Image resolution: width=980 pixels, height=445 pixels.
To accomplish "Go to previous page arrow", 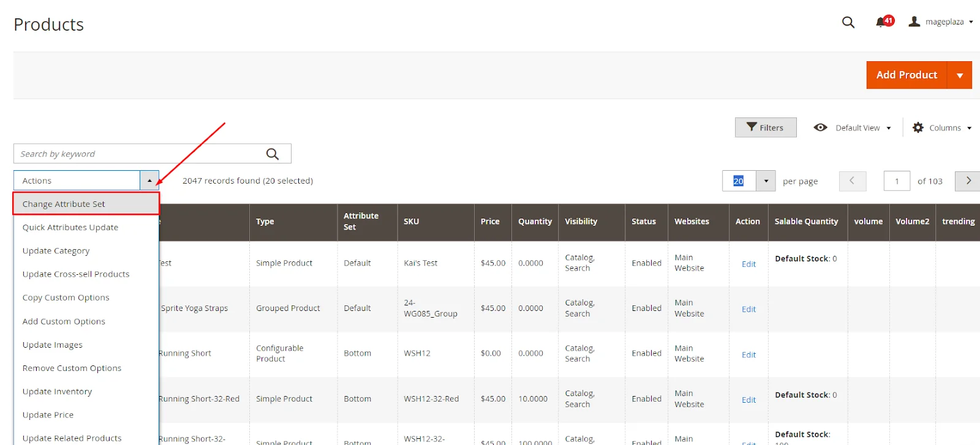I will [851, 181].
